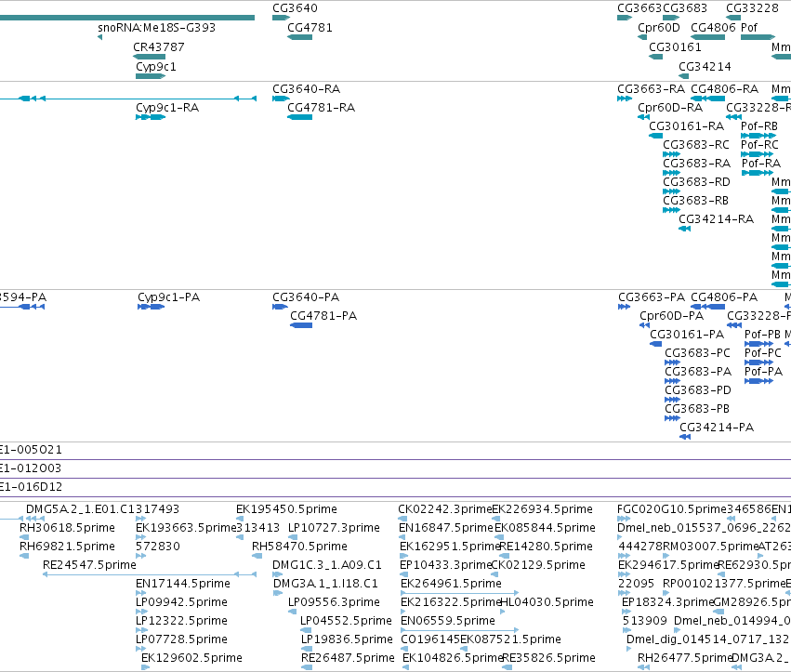Click the CG4781 gene feature bar
This screenshot has height=672, width=791.
point(299,37)
